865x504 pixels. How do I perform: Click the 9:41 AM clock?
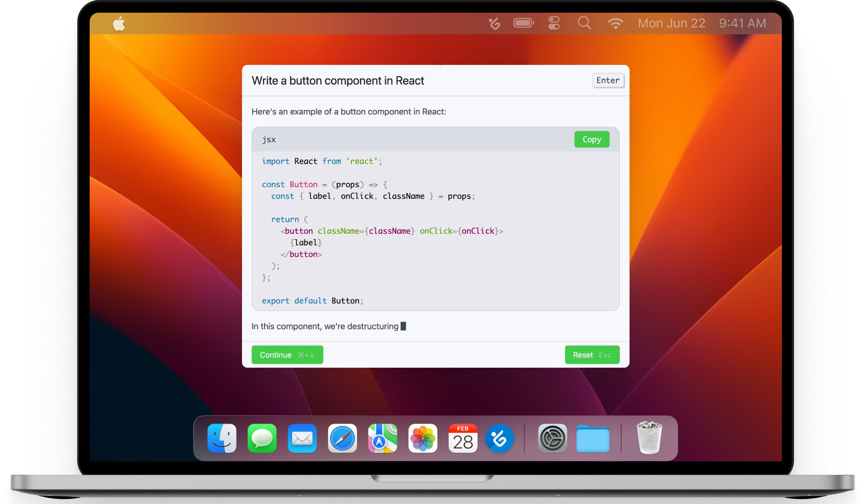pyautogui.click(x=742, y=23)
